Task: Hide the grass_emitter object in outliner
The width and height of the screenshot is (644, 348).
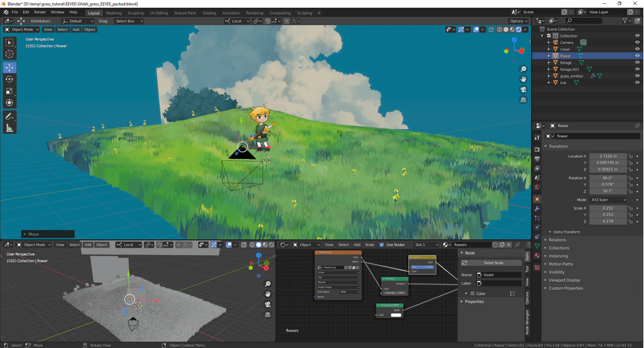Action: click(x=638, y=76)
